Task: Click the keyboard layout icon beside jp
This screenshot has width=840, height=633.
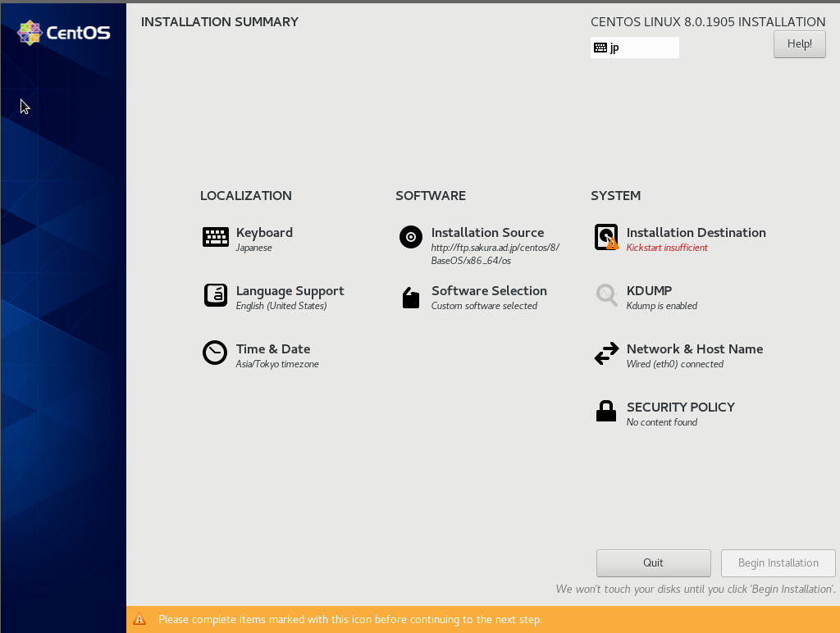Action: (600, 48)
